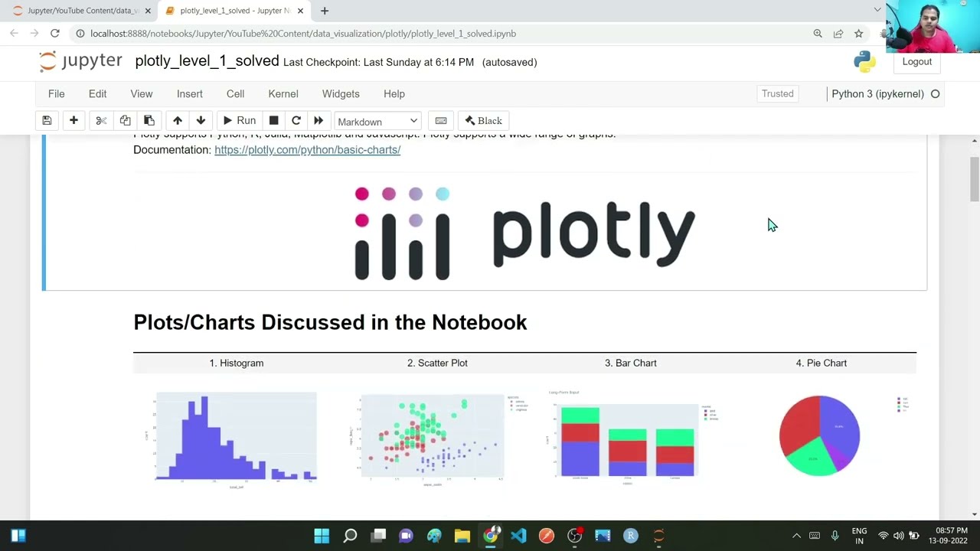Click the kernel idle circle indicator
980x551 pixels.
point(935,93)
